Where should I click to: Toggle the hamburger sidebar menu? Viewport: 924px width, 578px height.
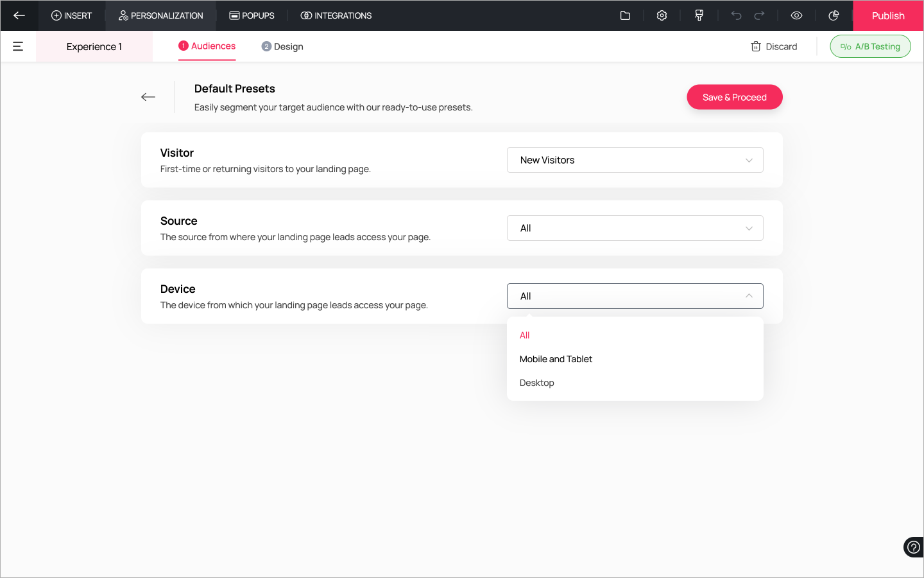click(x=18, y=46)
